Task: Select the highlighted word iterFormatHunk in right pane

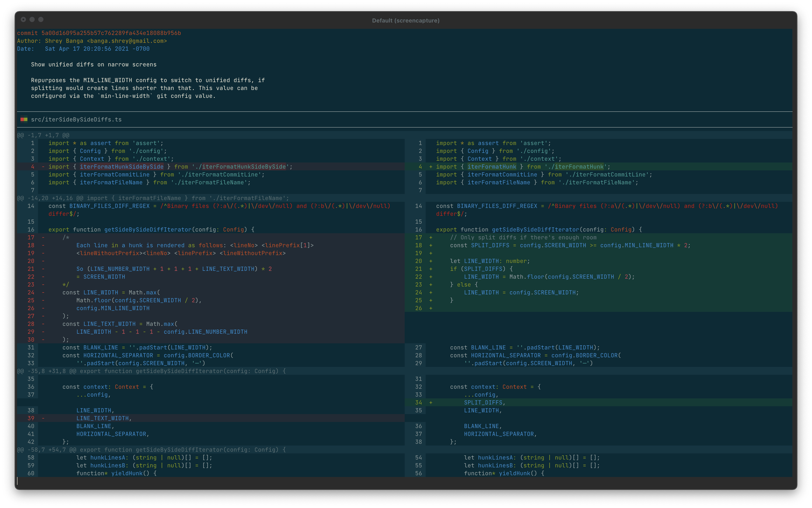Action: 492,166
